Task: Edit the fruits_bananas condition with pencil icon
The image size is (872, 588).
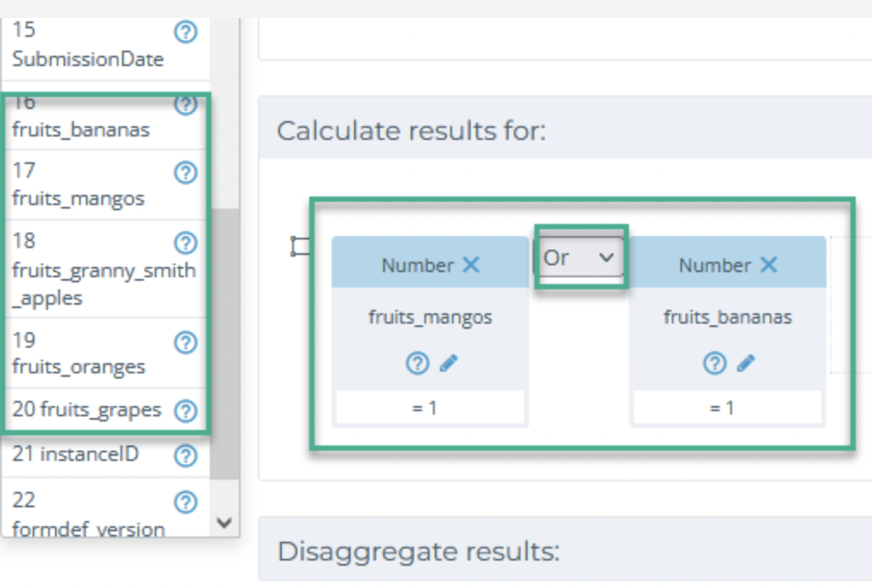Action: pyautogui.click(x=746, y=363)
